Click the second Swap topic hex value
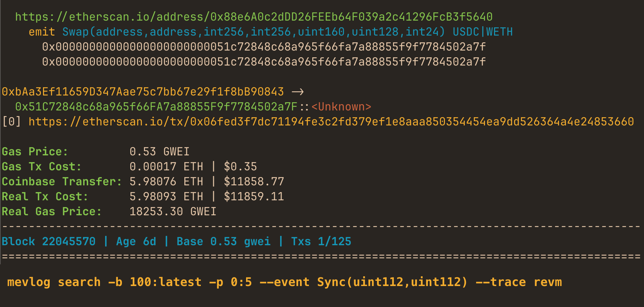Image resolution: width=644 pixels, height=307 pixels. point(264,62)
